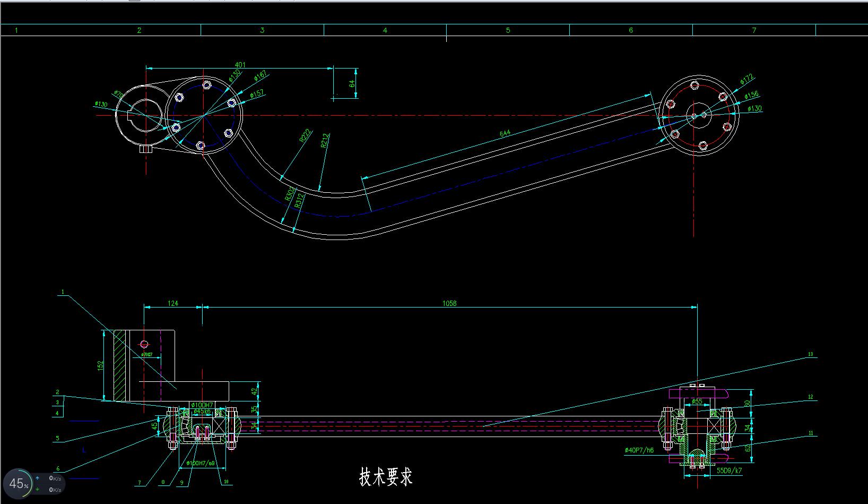The image size is (868, 504).
Task: Select the R222 radius dimension
Action: click(x=305, y=136)
